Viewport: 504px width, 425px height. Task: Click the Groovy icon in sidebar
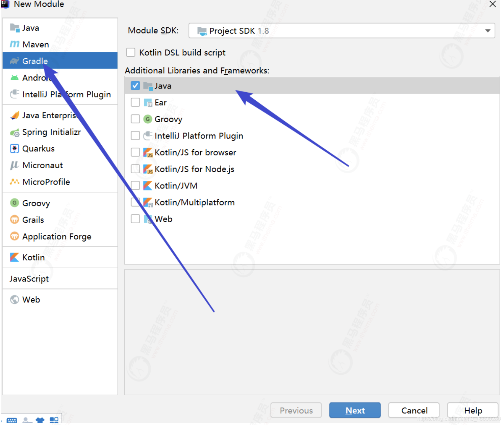pos(15,203)
